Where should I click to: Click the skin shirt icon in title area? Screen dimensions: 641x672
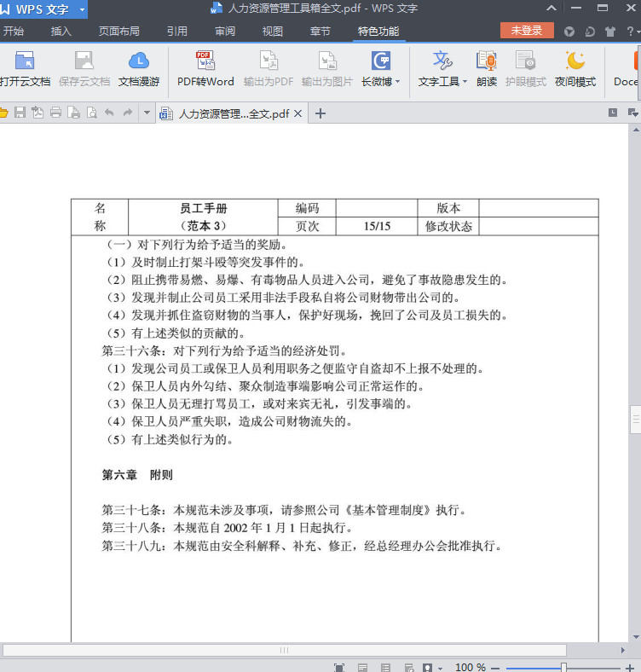tap(610, 32)
